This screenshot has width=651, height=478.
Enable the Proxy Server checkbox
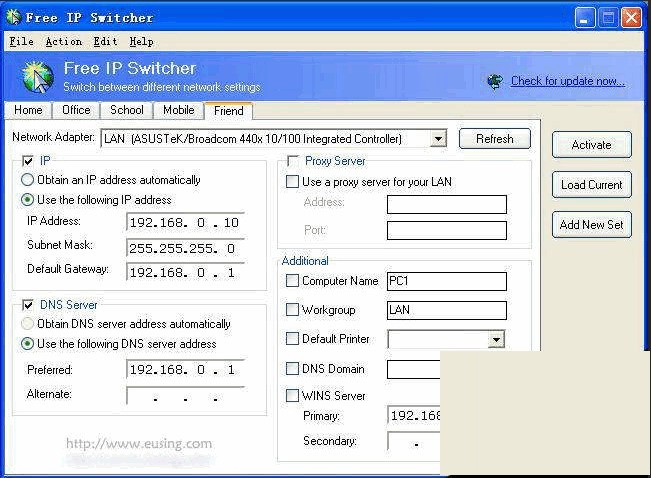click(x=293, y=161)
